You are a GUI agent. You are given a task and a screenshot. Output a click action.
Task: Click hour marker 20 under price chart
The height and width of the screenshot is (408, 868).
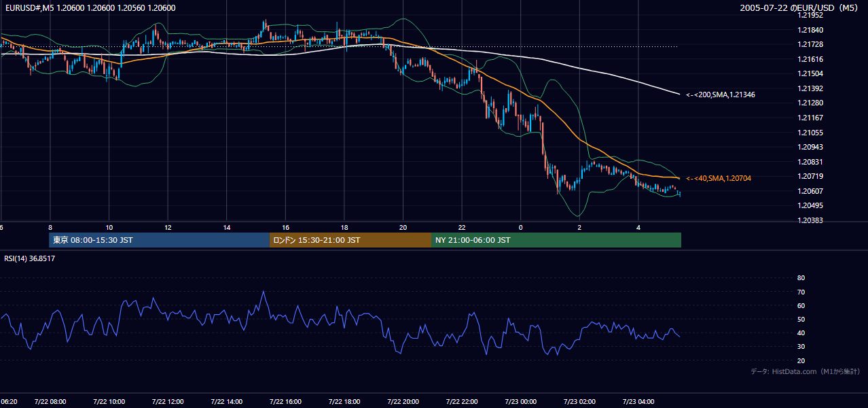tap(403, 227)
